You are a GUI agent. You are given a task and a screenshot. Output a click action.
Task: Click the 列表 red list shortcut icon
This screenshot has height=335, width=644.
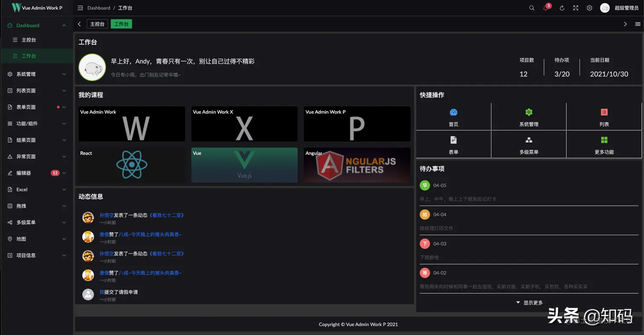click(x=604, y=113)
